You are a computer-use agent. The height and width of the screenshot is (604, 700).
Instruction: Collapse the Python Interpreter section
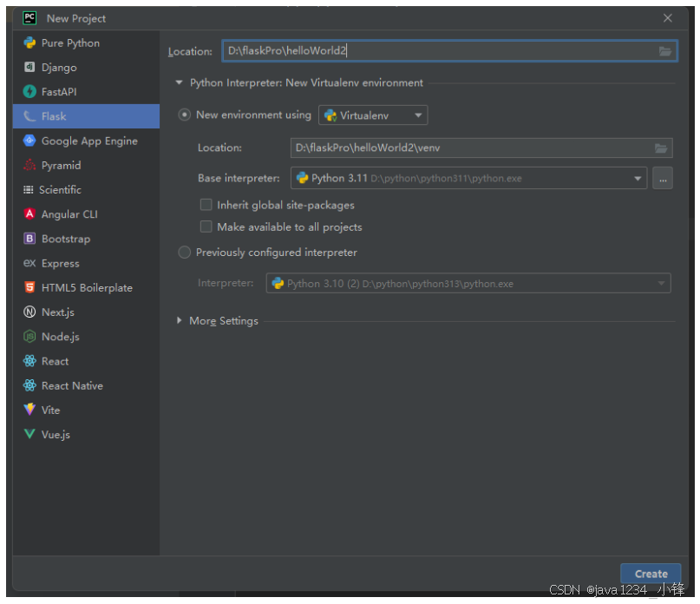[179, 82]
